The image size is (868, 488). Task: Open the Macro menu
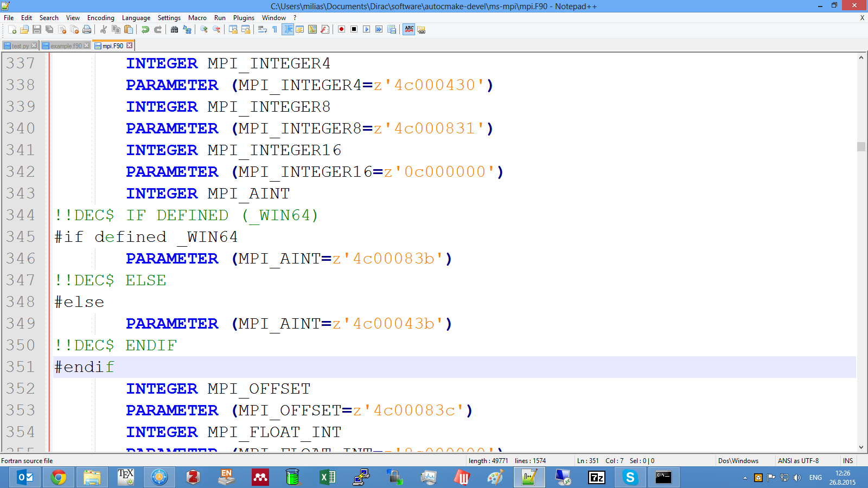coord(197,18)
